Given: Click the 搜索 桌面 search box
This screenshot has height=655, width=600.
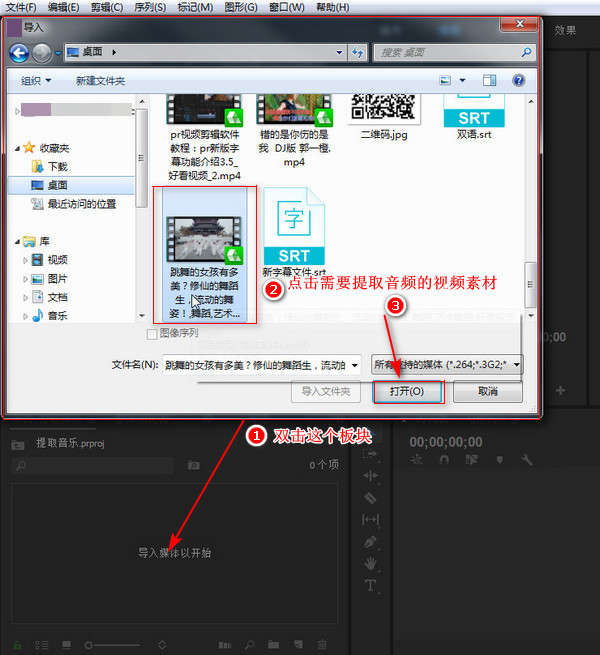Looking at the screenshot, I should (454, 53).
